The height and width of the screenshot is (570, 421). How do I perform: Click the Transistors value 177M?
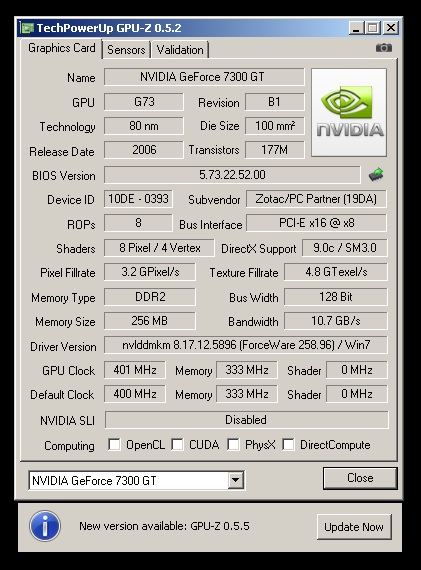pos(274,150)
